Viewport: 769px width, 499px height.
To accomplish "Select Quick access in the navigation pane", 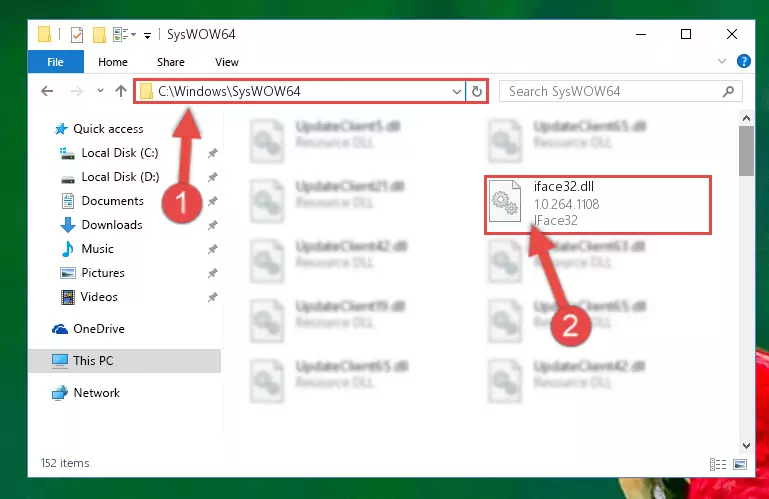I will 108,129.
